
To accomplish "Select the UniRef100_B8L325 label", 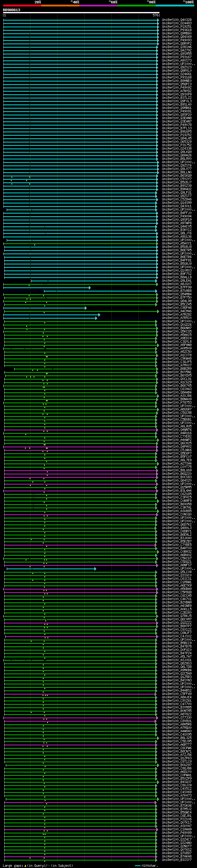I will [x=177, y=738].
